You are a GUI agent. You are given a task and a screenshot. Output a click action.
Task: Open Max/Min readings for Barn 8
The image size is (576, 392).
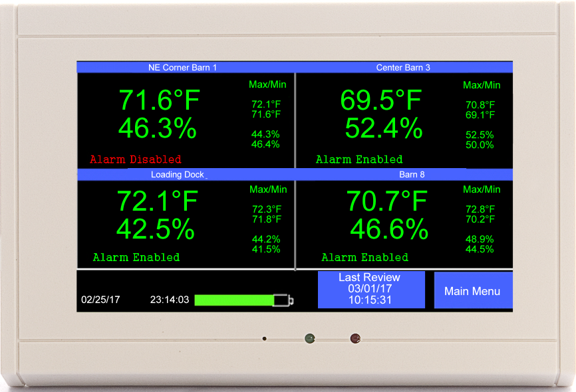tap(481, 189)
